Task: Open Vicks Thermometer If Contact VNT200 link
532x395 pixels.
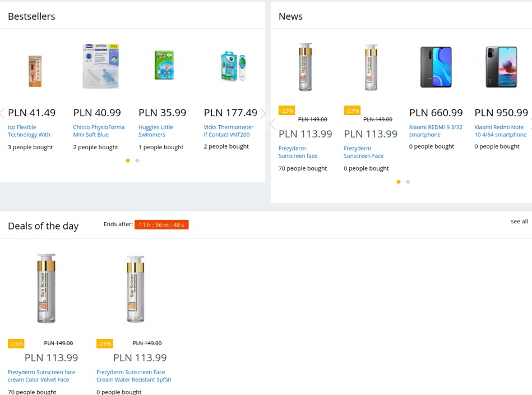Action: pyautogui.click(x=228, y=131)
